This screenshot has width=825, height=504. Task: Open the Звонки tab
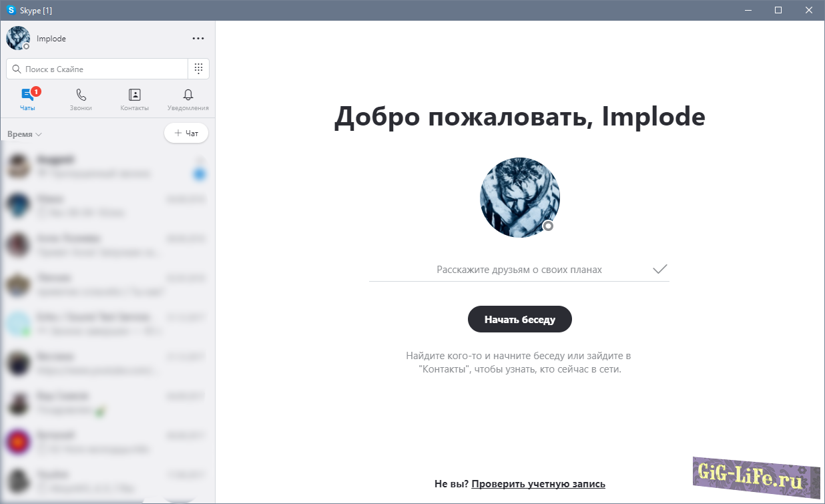(81, 99)
